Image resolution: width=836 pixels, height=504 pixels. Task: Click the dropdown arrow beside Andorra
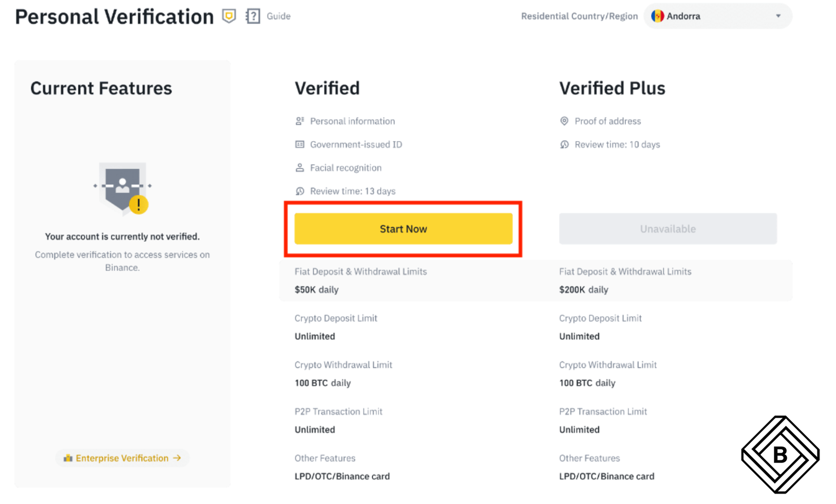778,16
